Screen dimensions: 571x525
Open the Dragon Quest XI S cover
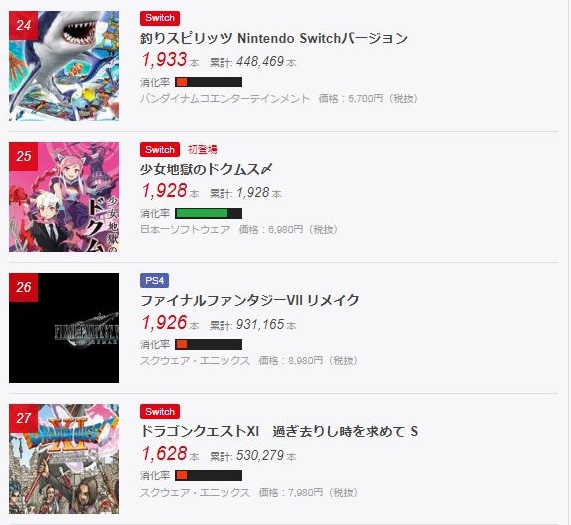[64, 459]
